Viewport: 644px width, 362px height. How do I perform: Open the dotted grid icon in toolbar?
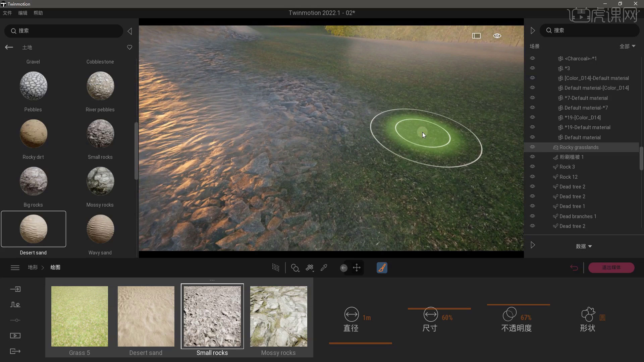276,267
